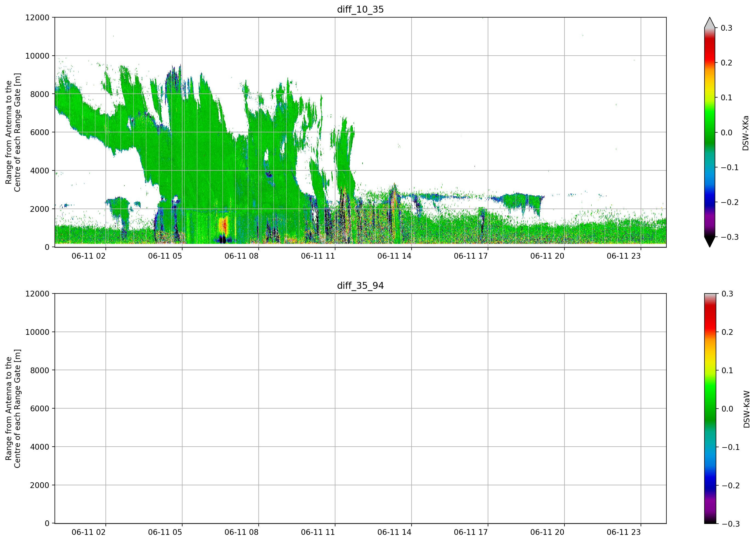Screen dimensions: 756x542
Task: Pick the 6000 y-tick in the diff_10_35 plot
Action: click(x=40, y=132)
